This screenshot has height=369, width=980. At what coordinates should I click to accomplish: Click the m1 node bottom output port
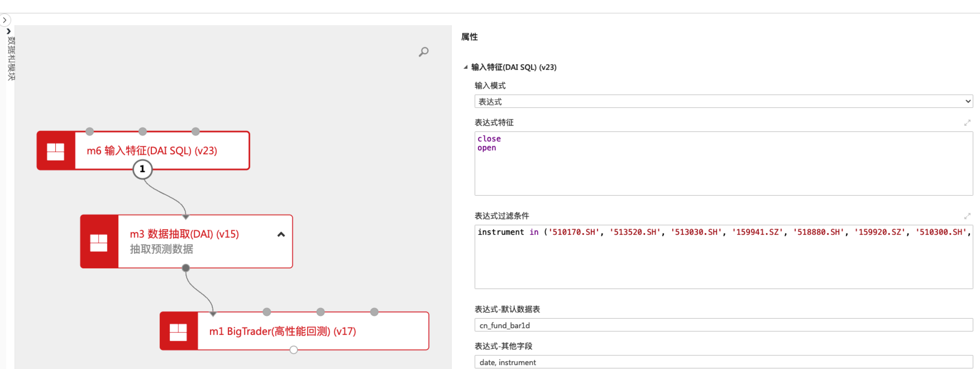click(x=294, y=350)
